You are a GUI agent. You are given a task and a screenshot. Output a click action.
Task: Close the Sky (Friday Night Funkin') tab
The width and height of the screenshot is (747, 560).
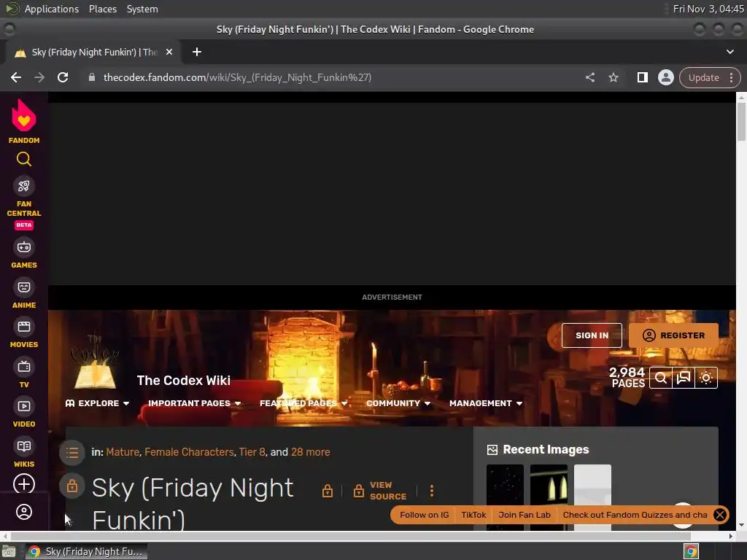coord(169,52)
